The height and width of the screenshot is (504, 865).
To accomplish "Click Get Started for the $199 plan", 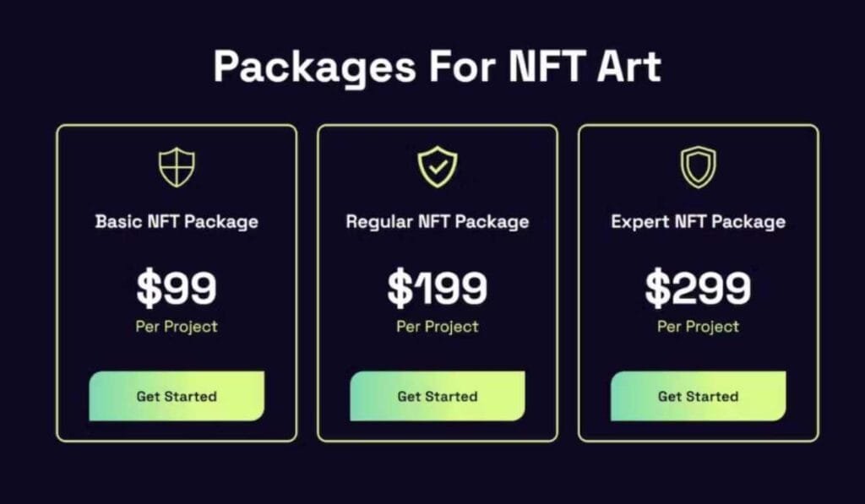I will pyautogui.click(x=437, y=396).
